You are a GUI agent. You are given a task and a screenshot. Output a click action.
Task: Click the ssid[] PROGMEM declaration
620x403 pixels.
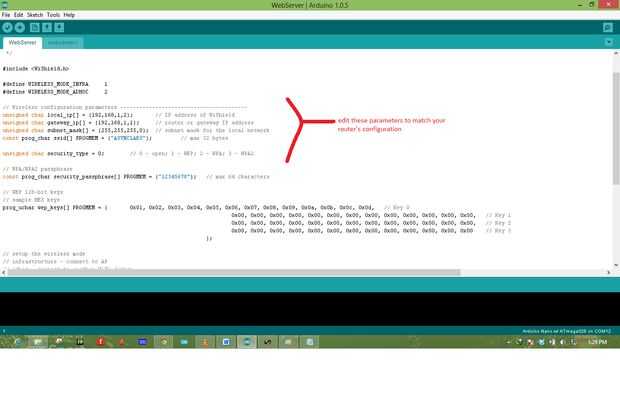77,138
